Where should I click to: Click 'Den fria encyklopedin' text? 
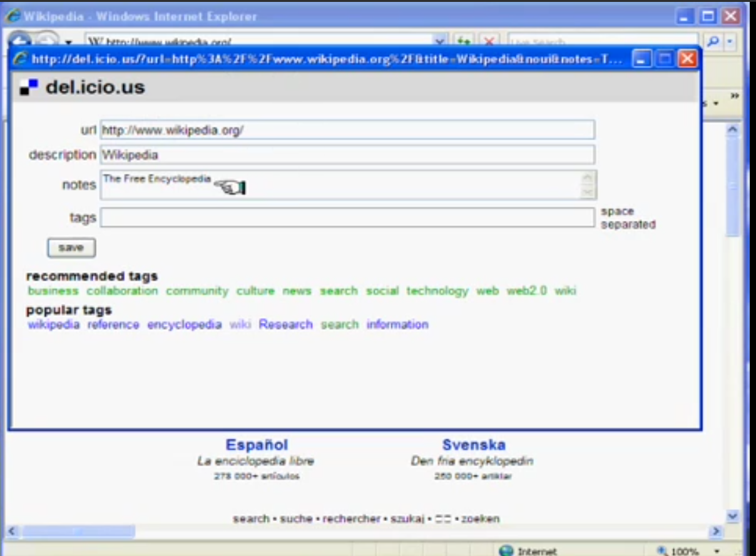472,461
